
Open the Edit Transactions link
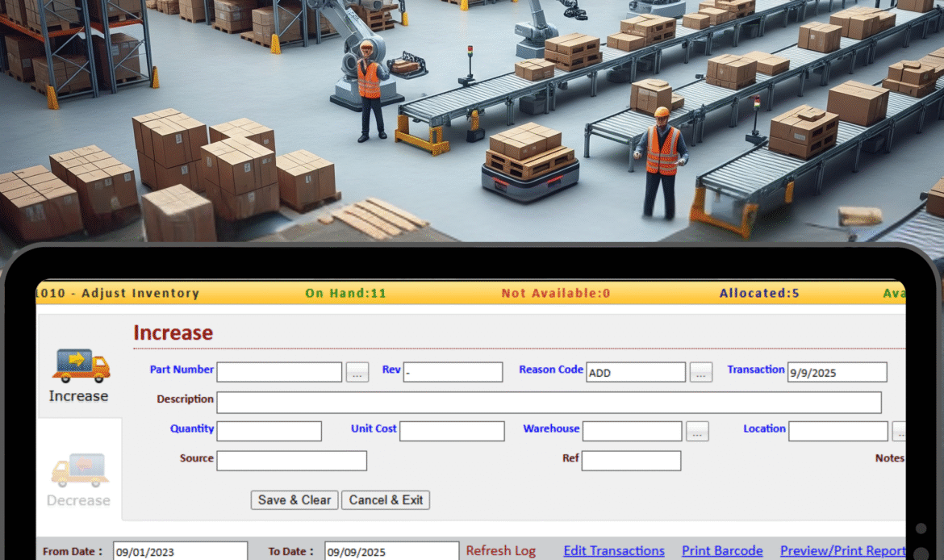point(614,550)
